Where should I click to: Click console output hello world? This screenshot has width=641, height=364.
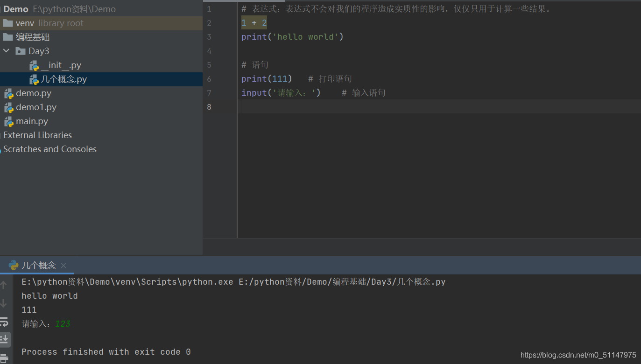(49, 296)
